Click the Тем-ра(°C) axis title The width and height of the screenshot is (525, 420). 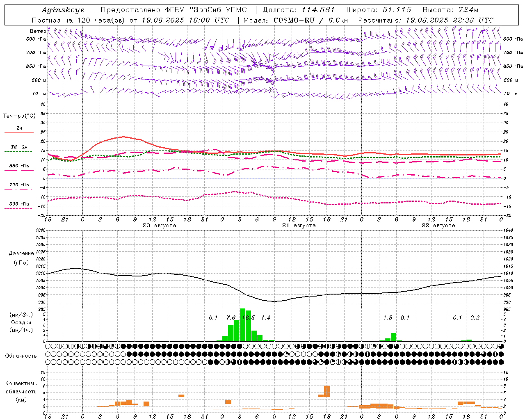(x=19, y=116)
